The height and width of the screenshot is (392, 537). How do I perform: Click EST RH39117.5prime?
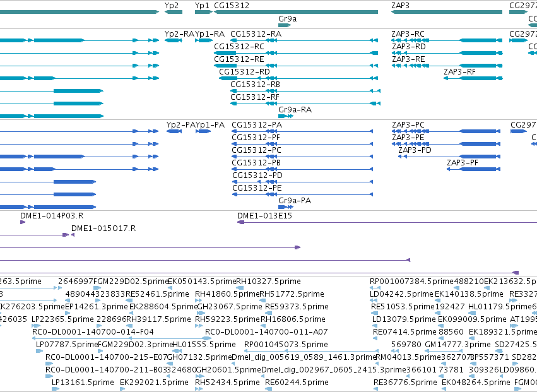(x=158, y=319)
